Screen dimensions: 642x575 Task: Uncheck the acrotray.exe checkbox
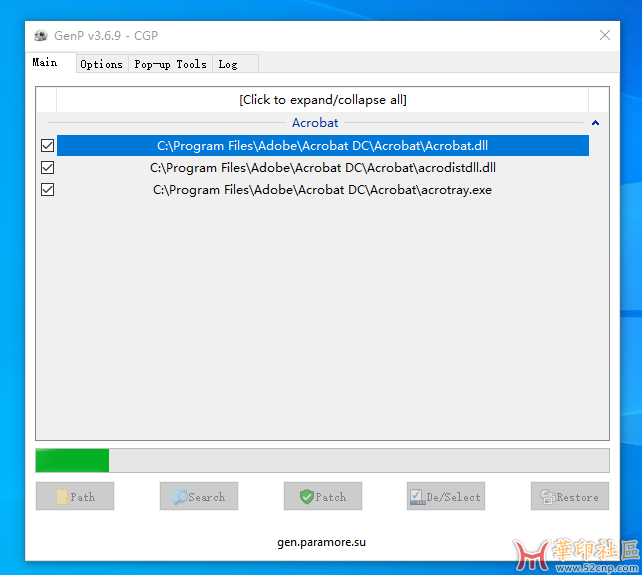point(47,190)
